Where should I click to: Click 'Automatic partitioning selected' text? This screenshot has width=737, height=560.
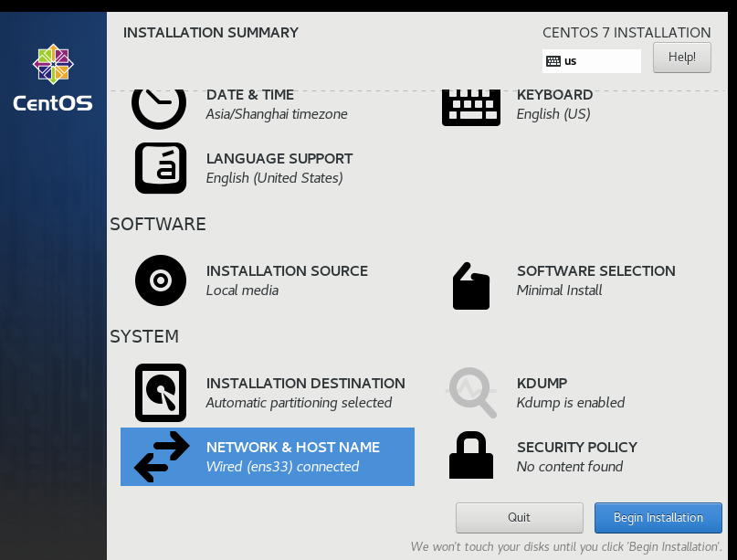[x=299, y=403]
